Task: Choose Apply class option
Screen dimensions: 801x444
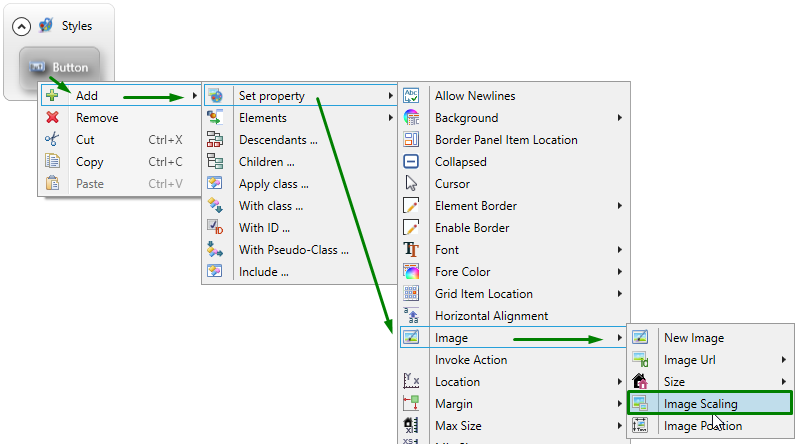Action: (273, 184)
